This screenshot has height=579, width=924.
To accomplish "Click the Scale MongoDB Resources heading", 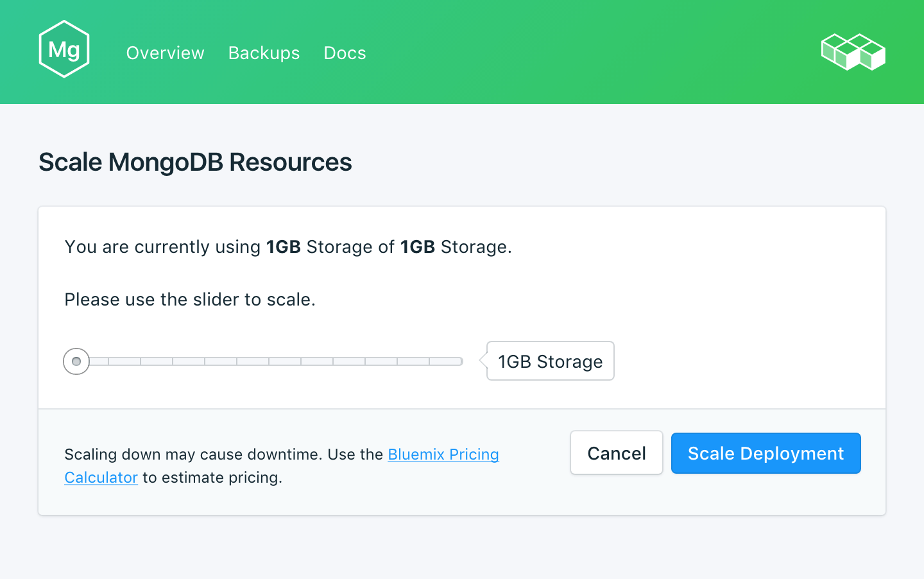I will pos(195,162).
